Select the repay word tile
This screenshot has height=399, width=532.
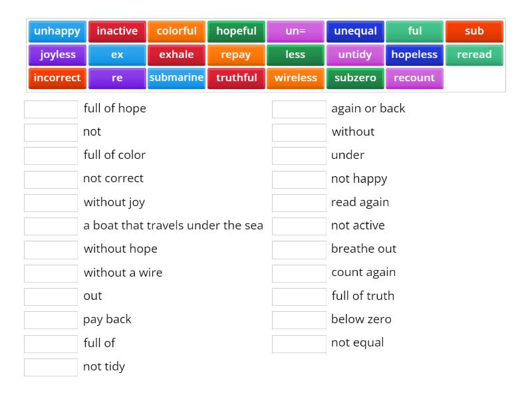coord(236,55)
